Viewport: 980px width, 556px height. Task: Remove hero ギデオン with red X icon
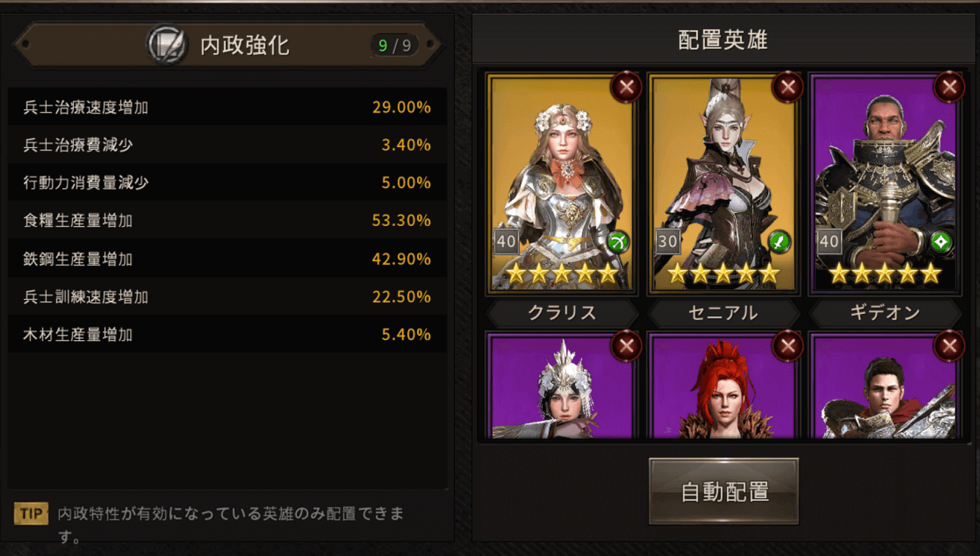pyautogui.click(x=949, y=88)
